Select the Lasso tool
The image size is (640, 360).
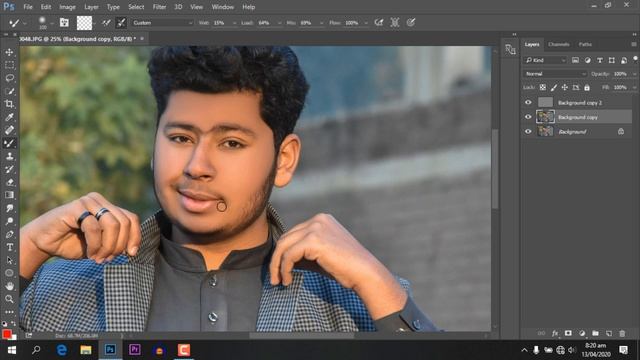(9, 78)
